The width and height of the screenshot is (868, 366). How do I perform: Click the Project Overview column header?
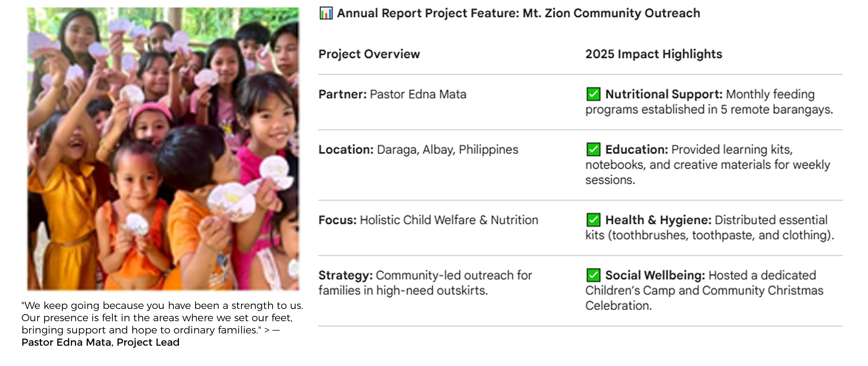coord(369,54)
